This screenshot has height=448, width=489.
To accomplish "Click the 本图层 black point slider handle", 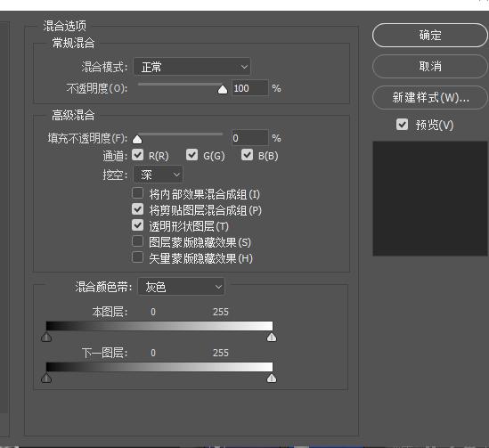I will click(46, 337).
